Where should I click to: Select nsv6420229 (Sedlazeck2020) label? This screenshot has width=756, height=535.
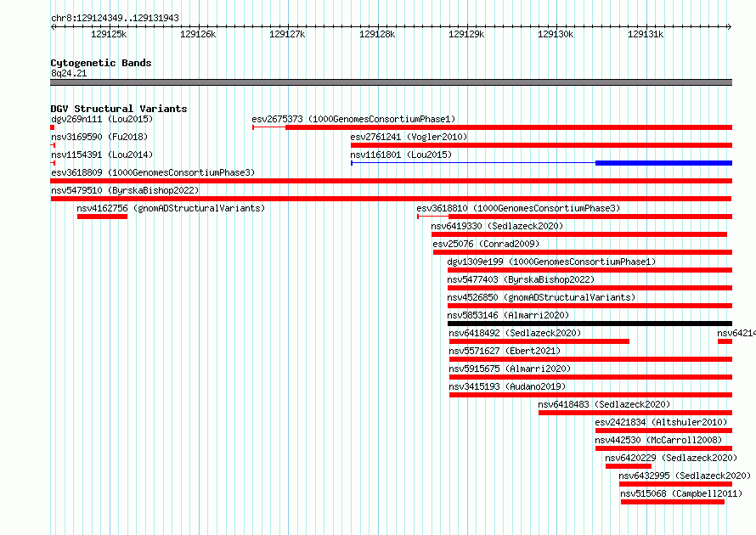(x=671, y=458)
